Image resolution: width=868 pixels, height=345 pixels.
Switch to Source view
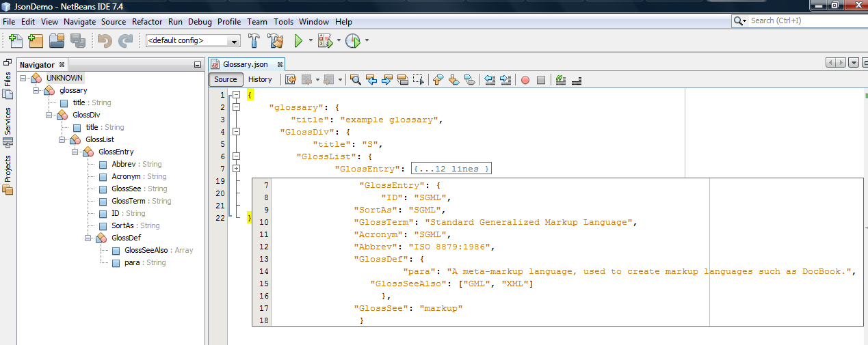(x=226, y=79)
